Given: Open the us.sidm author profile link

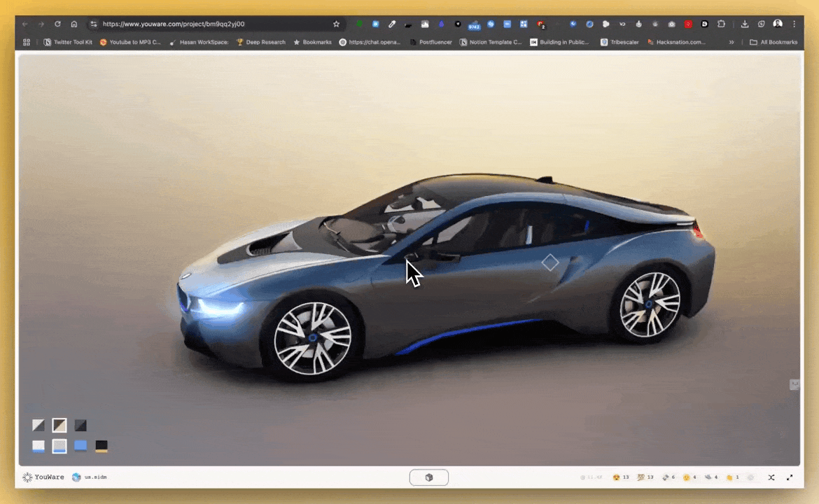Looking at the screenshot, I should point(90,477).
